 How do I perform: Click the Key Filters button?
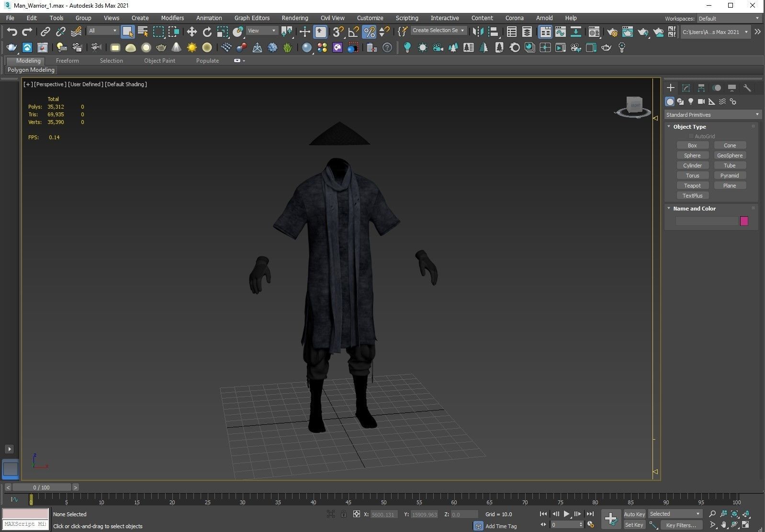click(681, 525)
